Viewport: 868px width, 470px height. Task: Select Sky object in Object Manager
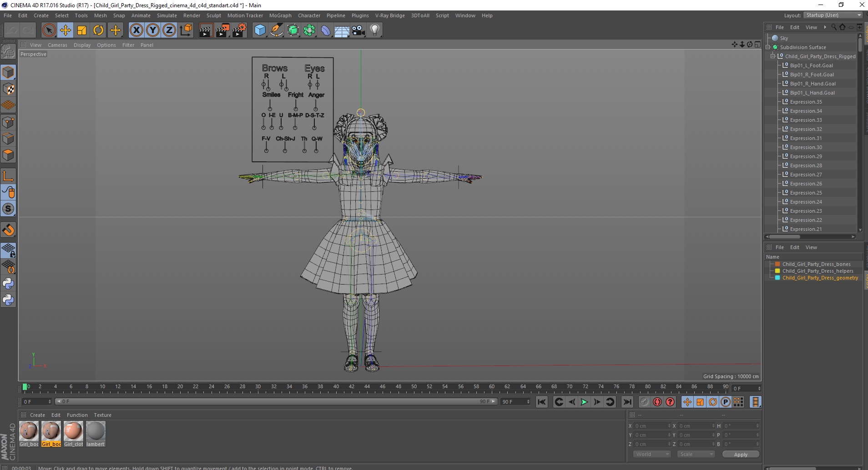(x=784, y=38)
